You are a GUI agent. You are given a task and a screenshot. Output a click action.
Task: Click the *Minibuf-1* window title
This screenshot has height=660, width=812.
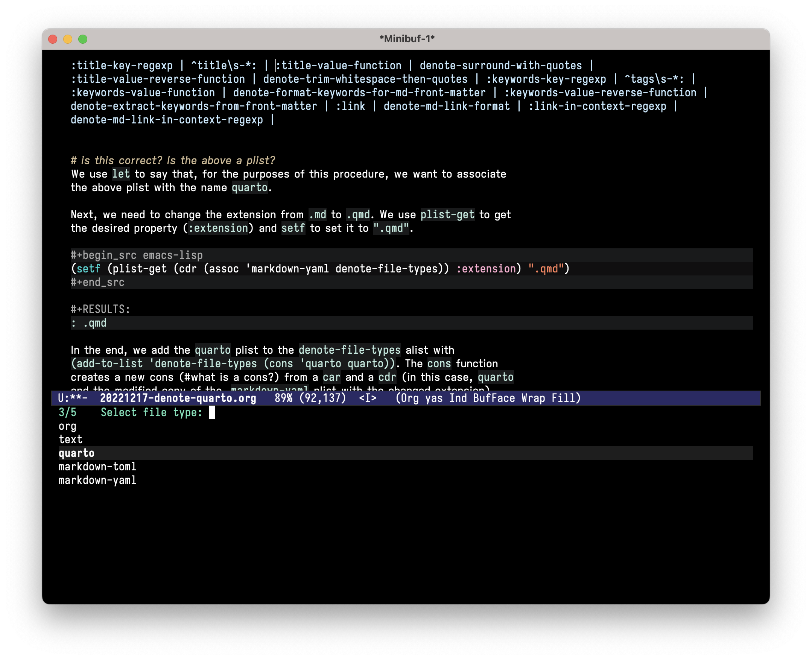coord(407,39)
